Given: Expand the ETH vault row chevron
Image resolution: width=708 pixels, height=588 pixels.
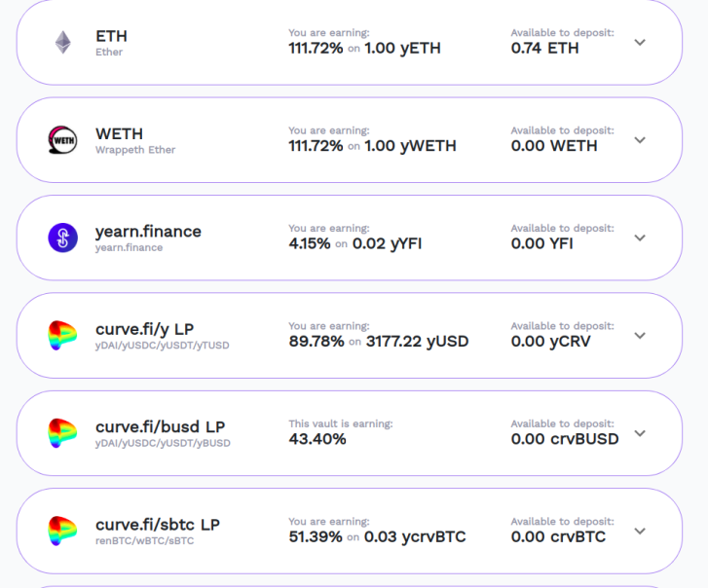Looking at the screenshot, I should point(640,43).
